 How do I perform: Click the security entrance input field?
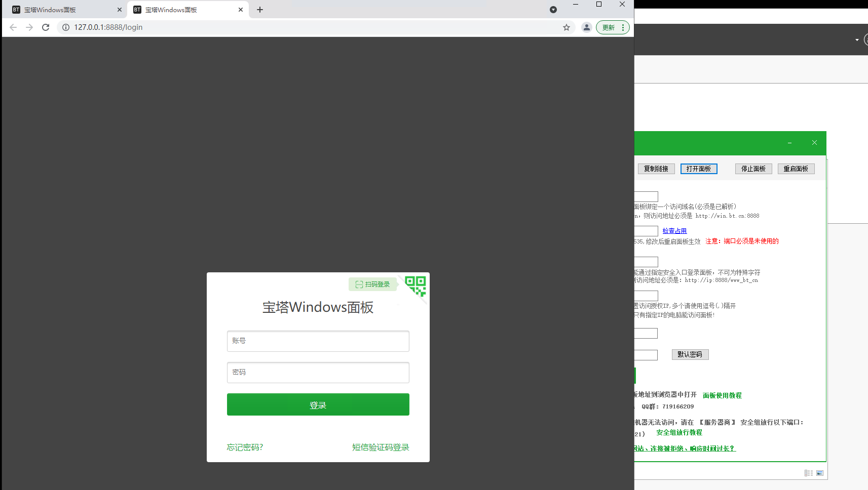[x=646, y=262]
